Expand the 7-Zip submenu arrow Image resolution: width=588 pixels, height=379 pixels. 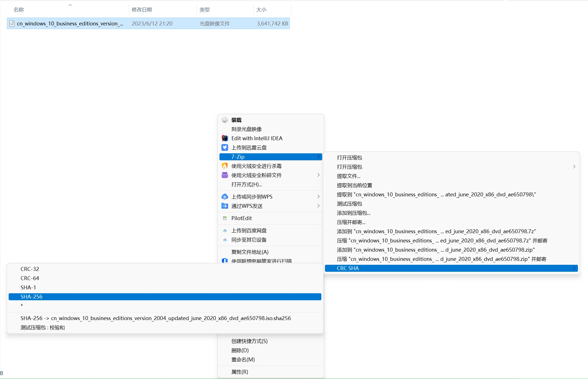tap(318, 157)
